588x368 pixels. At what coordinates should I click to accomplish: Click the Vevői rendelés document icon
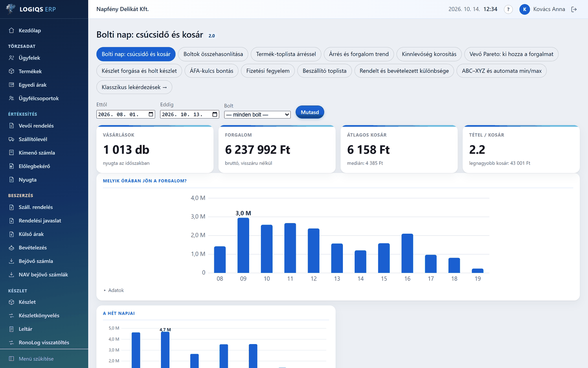(x=11, y=126)
